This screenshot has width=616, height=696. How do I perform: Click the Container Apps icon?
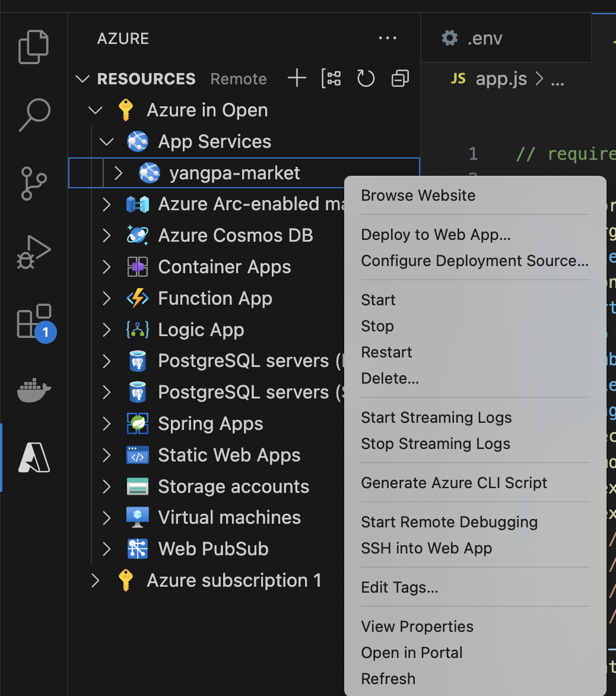coord(138,267)
